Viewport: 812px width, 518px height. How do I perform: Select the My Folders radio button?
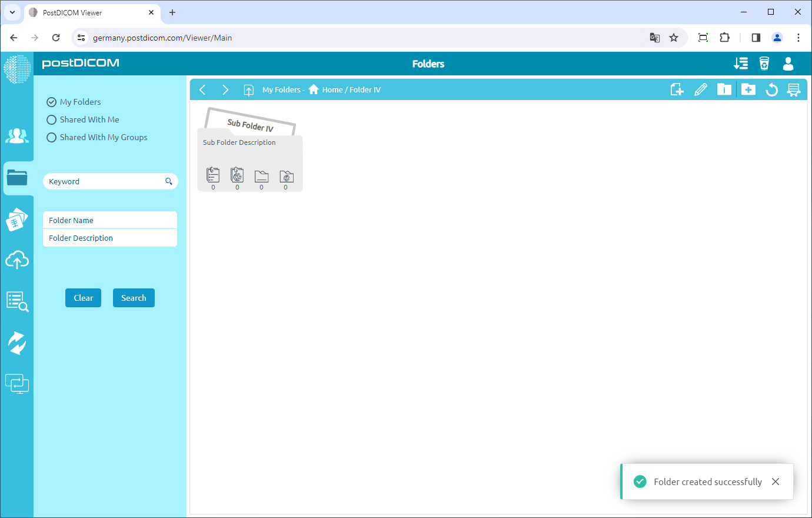pyautogui.click(x=51, y=101)
